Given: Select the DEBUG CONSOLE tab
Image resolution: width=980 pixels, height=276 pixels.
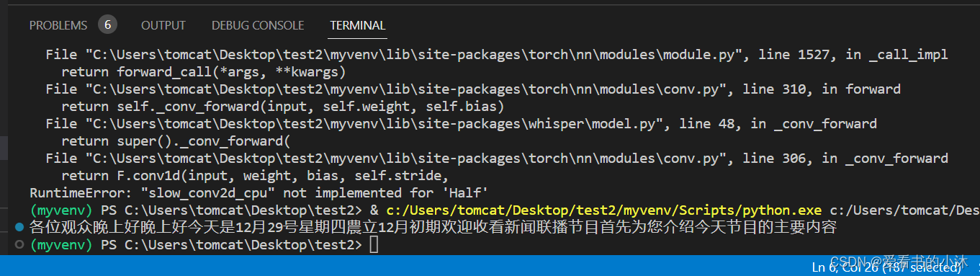Looking at the screenshot, I should 258,25.
